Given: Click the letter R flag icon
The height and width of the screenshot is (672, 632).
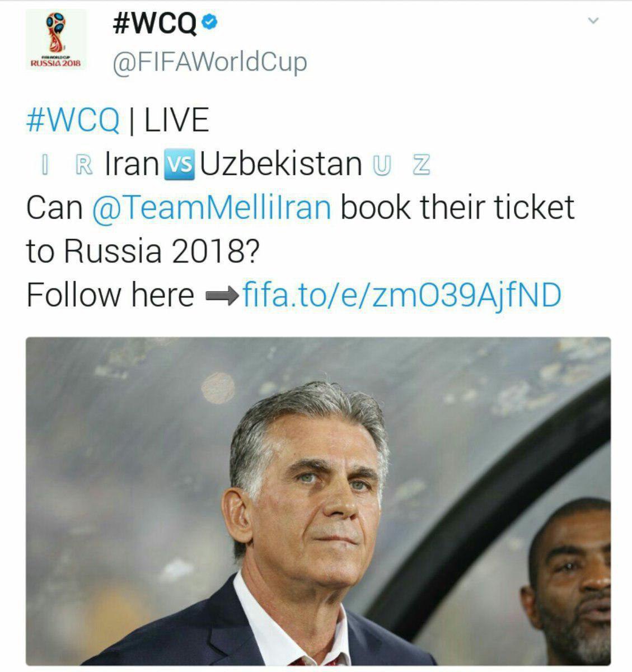Looking at the screenshot, I should [x=84, y=165].
